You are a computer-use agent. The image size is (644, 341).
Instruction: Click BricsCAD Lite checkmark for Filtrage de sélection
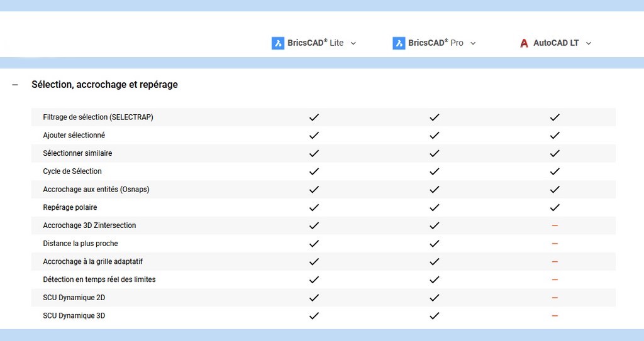314,117
